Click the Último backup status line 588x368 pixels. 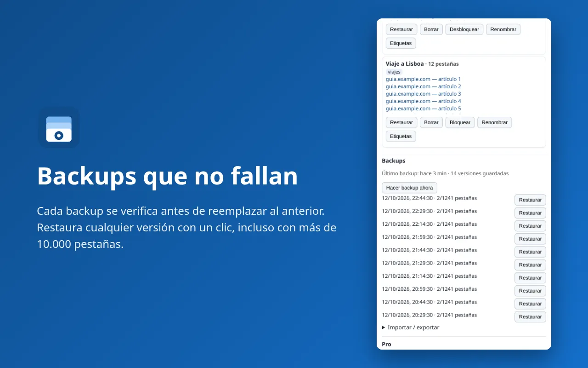[445, 173]
